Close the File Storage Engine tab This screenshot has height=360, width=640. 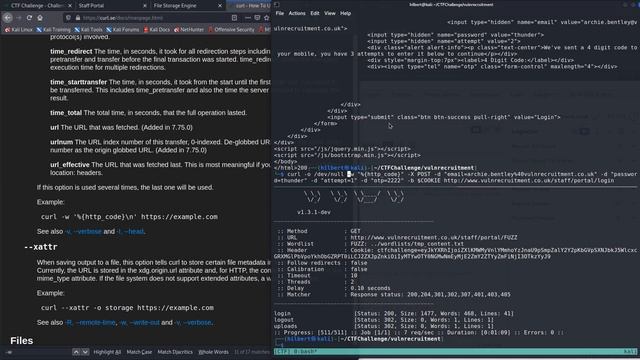point(220,6)
